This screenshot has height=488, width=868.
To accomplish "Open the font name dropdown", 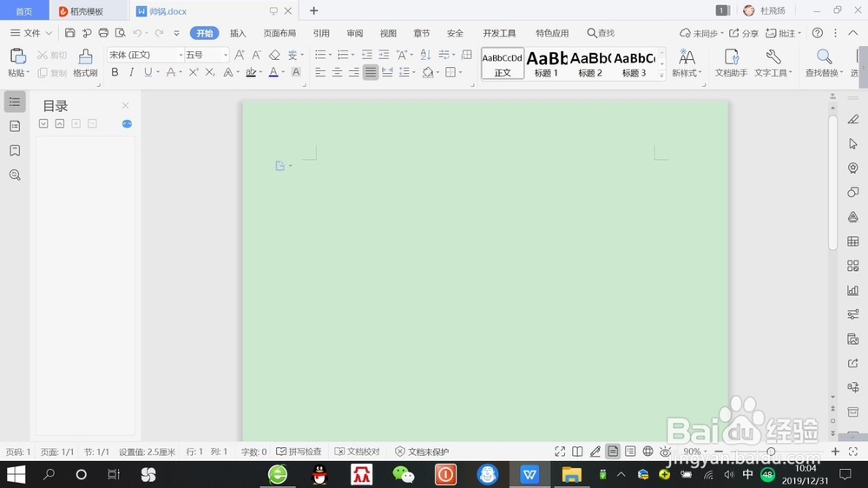I will 181,55.
